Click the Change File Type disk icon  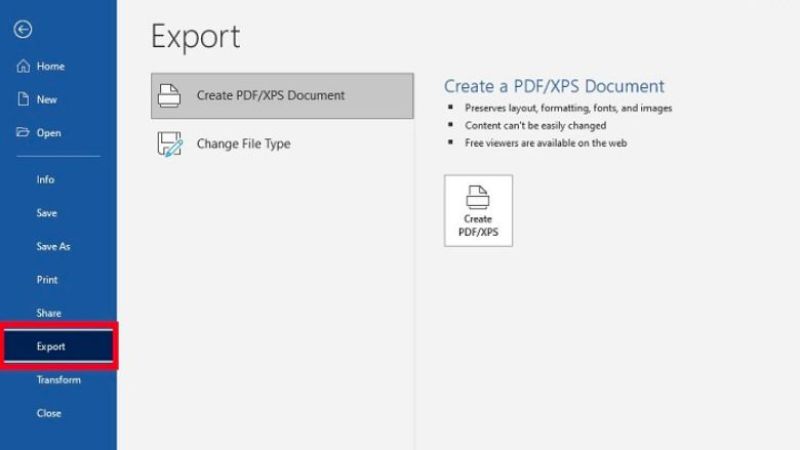tap(171, 144)
